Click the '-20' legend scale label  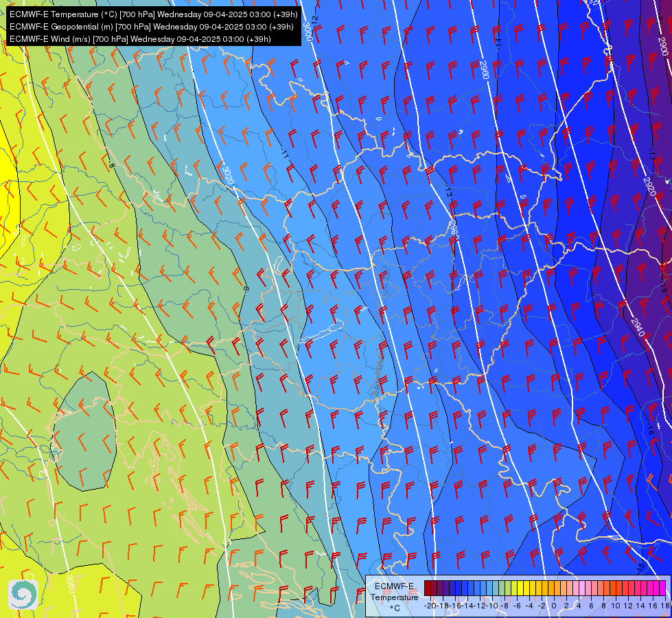(x=430, y=606)
